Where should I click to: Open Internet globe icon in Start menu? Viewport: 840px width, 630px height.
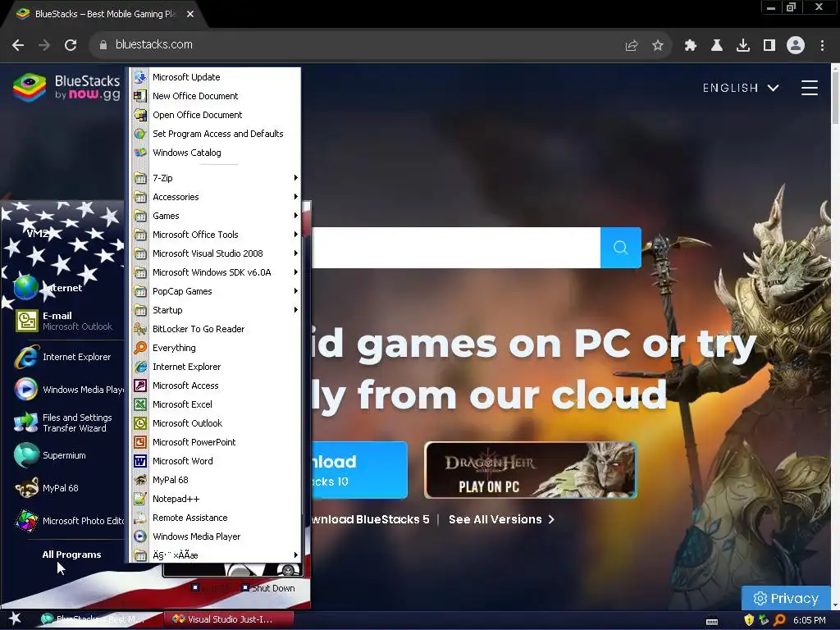(x=25, y=288)
